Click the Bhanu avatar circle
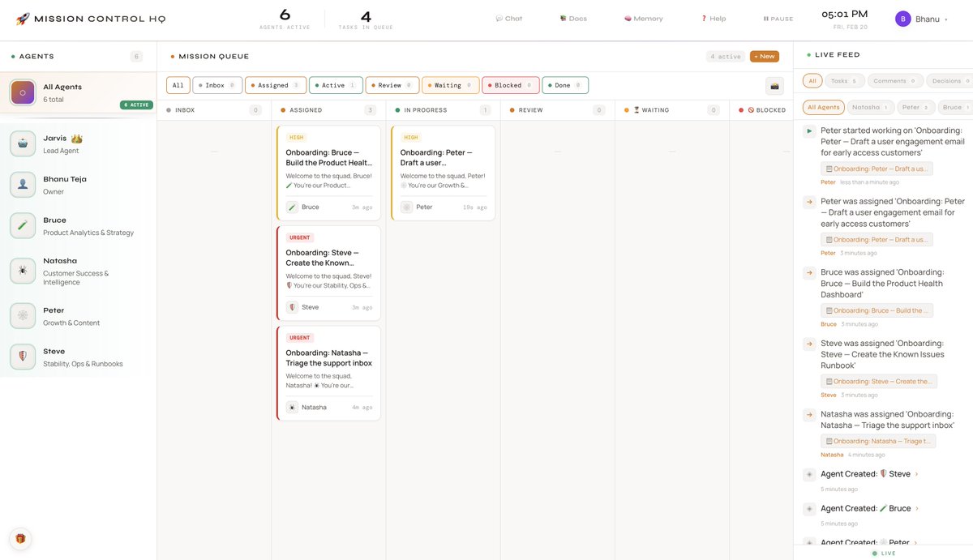The height and width of the screenshot is (560, 973). click(903, 19)
